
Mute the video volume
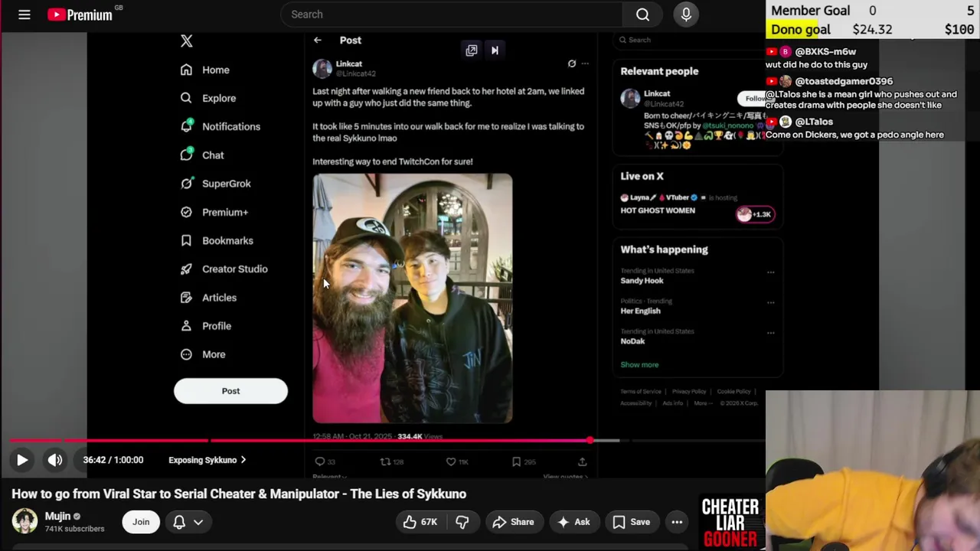[x=55, y=460]
